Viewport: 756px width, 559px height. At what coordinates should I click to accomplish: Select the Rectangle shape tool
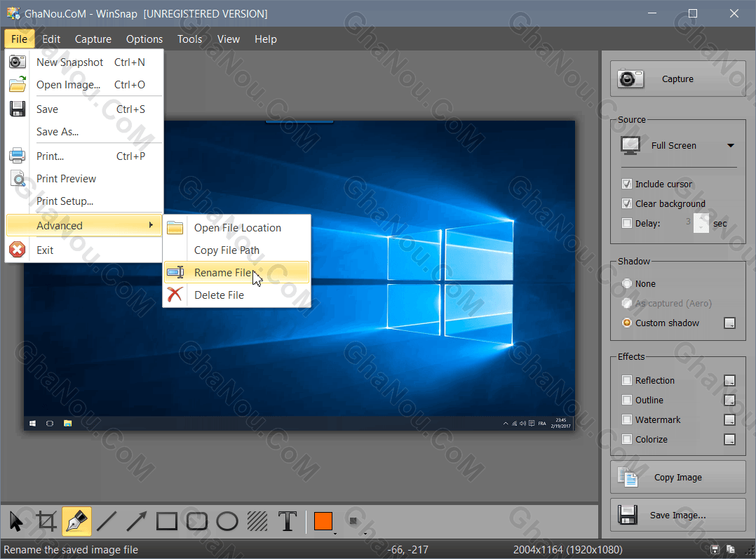167,521
